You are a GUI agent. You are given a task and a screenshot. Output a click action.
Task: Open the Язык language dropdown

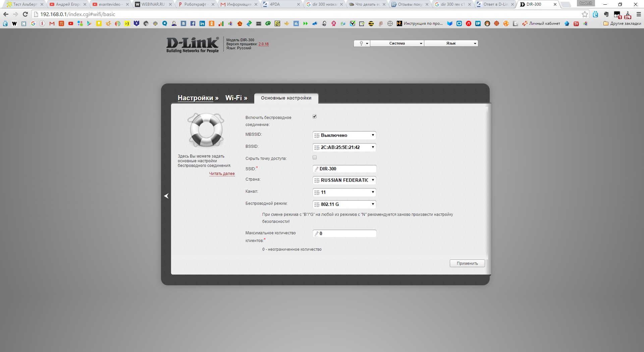(451, 43)
